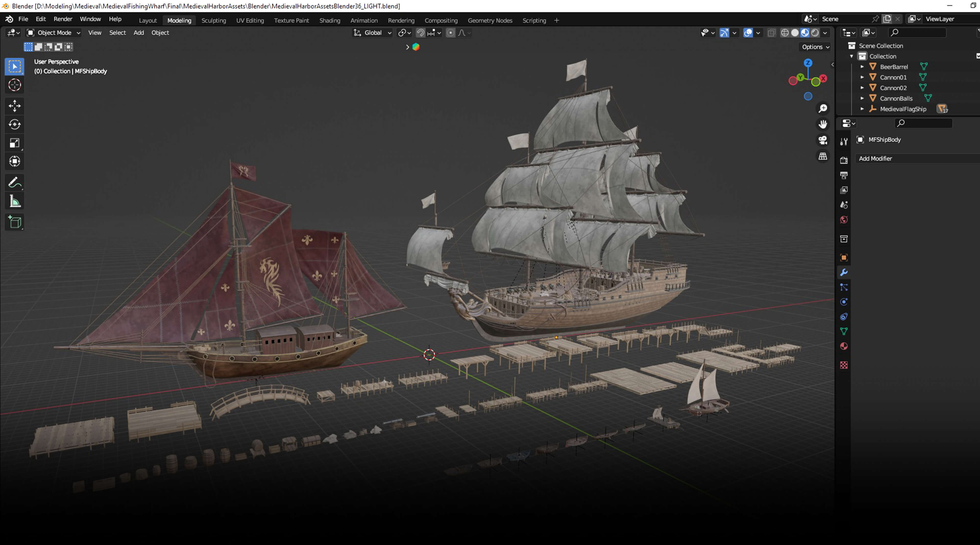
Task: Open the Physics properties tab
Action: click(x=843, y=302)
